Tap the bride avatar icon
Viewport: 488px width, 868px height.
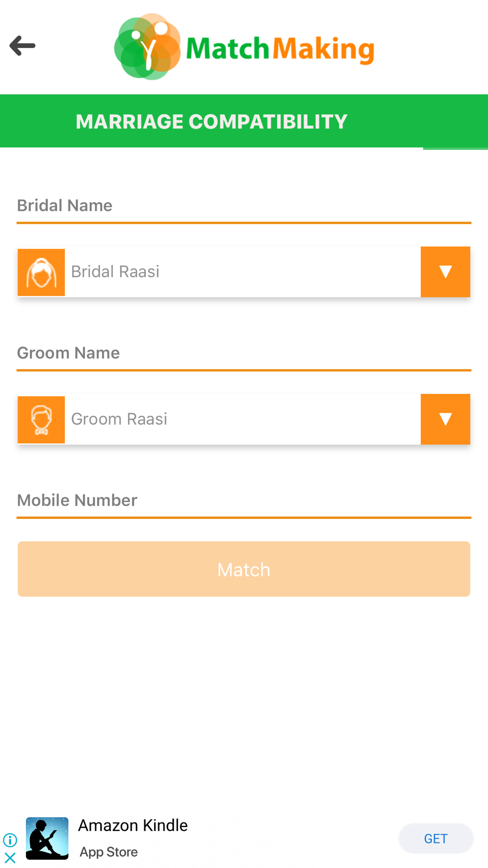point(41,272)
